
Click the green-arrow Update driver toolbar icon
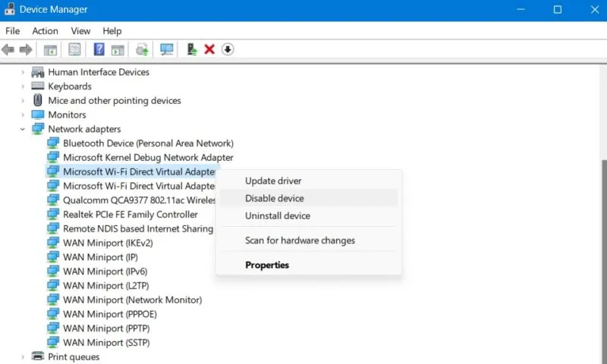[x=191, y=50]
